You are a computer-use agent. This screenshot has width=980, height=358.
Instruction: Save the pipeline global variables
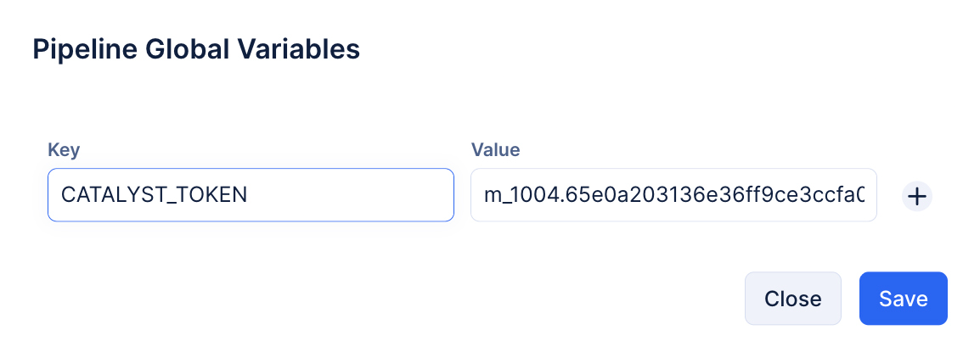click(x=903, y=299)
